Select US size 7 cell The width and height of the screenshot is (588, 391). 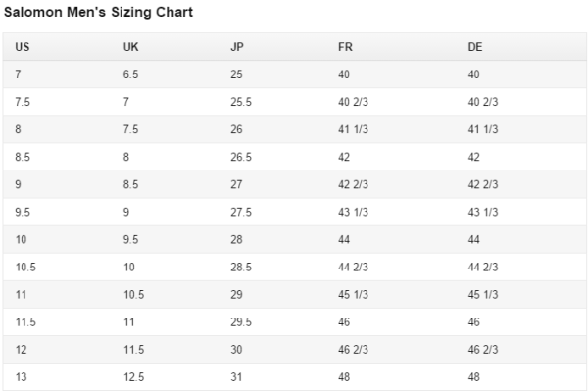tap(18, 74)
